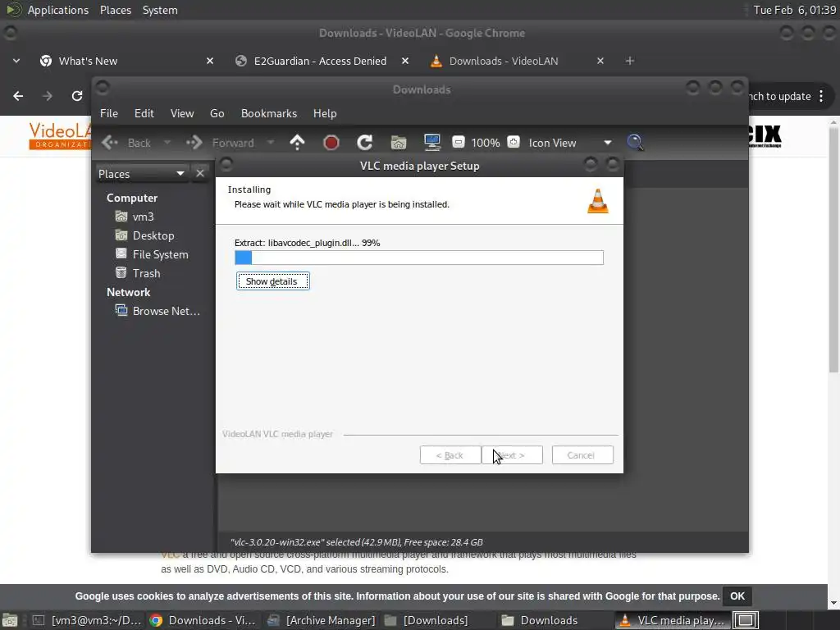Open the Home folder icon in toolbar

click(x=399, y=143)
